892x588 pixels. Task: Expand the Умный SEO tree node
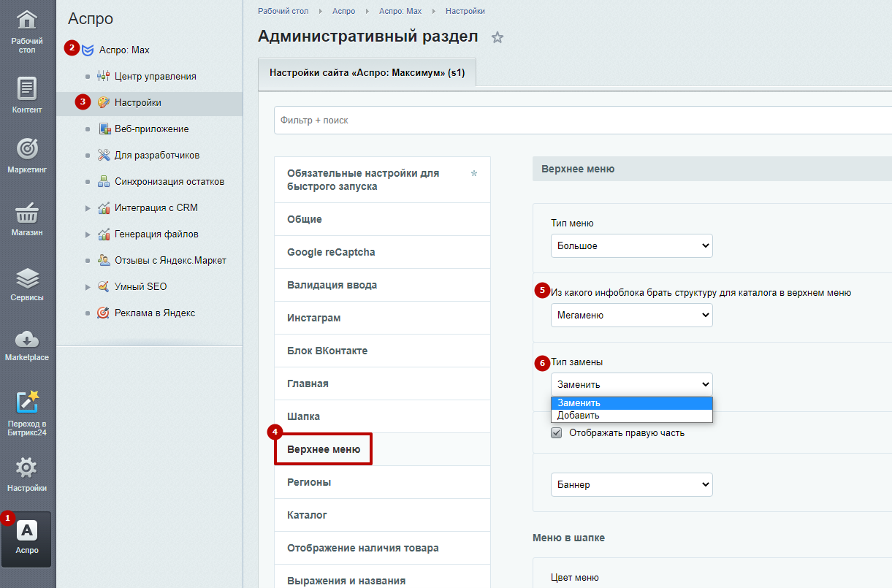[x=88, y=286]
